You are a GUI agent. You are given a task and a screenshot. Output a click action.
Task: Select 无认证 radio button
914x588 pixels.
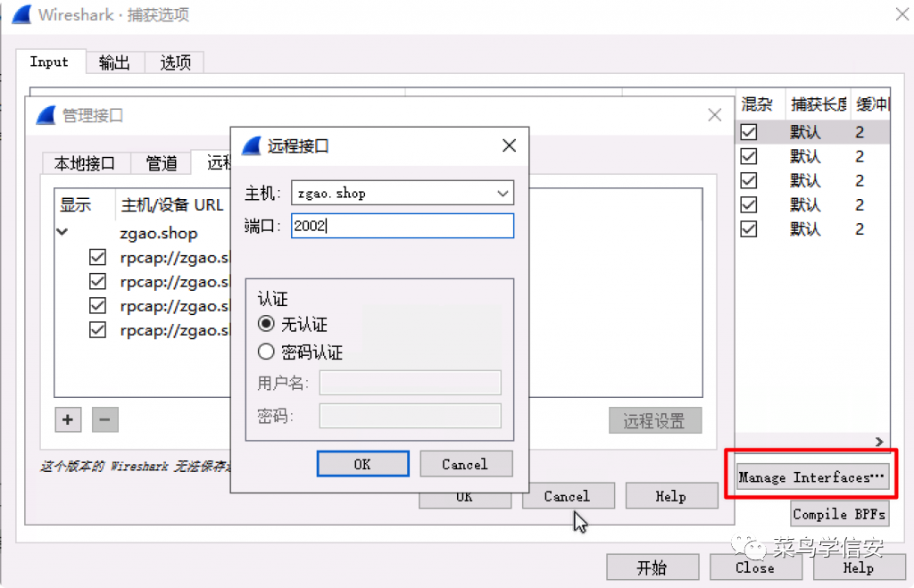tap(266, 323)
